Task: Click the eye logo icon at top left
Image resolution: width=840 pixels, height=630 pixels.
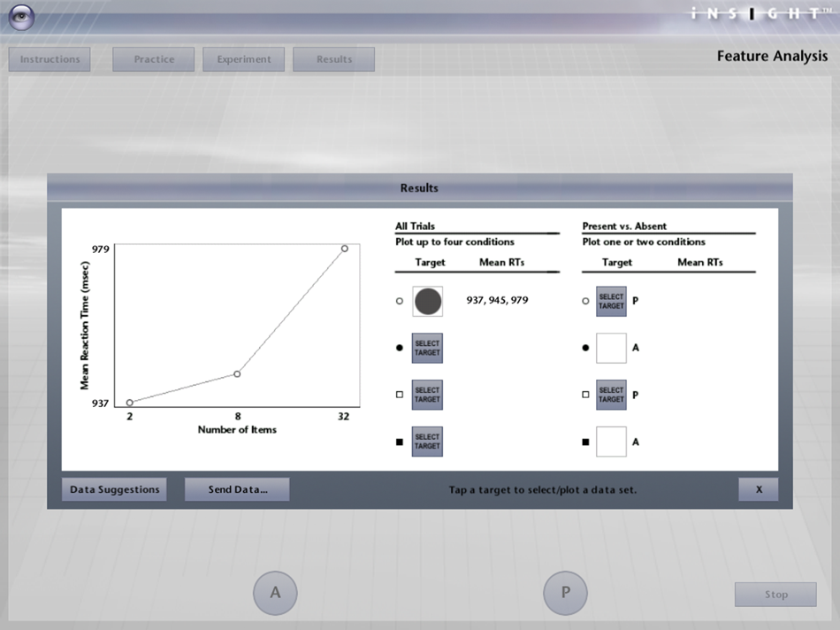Action: [21, 17]
